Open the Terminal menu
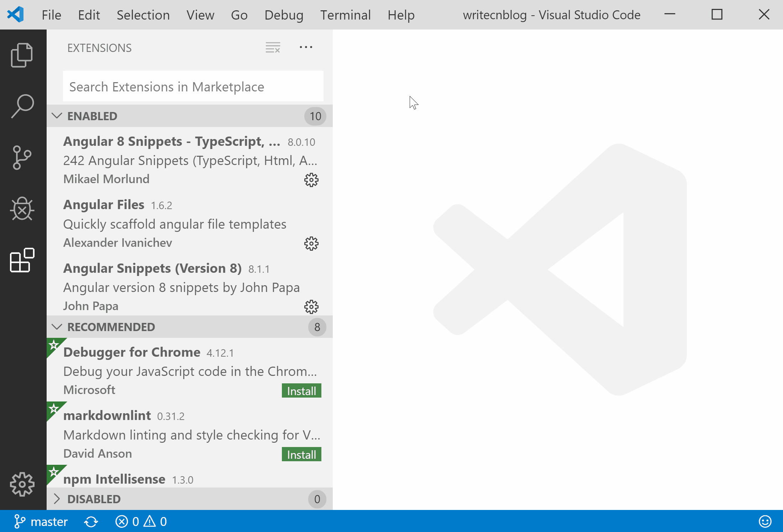The width and height of the screenshot is (783, 532). pyautogui.click(x=345, y=15)
